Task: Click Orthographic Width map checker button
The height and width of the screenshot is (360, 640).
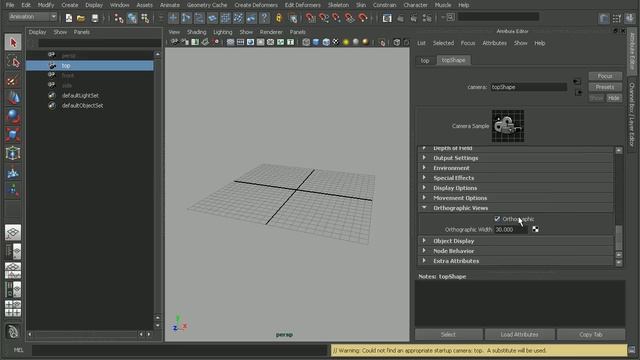Action: (536, 230)
